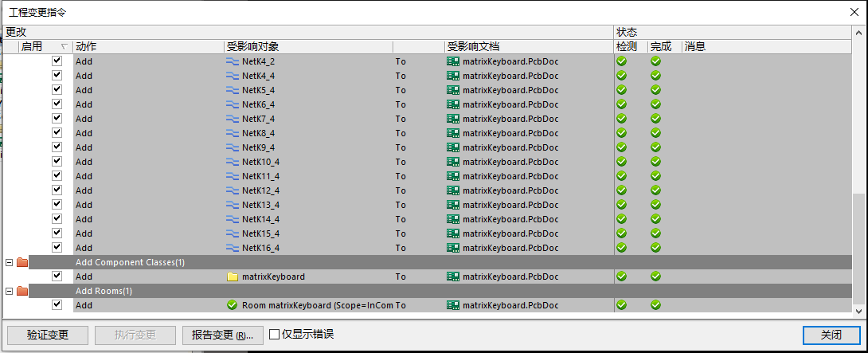Enable the 仅显示错误 checkbox
The height and width of the screenshot is (353, 868).
click(x=275, y=335)
